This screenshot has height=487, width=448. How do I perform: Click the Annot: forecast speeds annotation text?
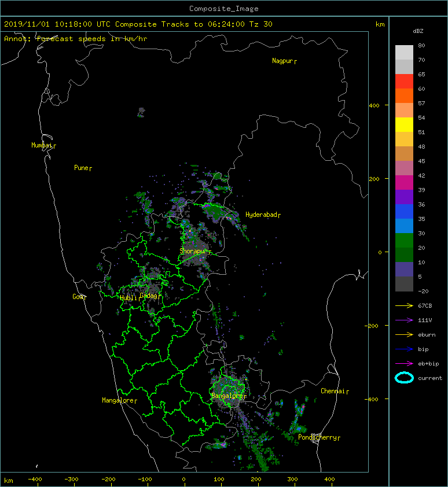76,39
